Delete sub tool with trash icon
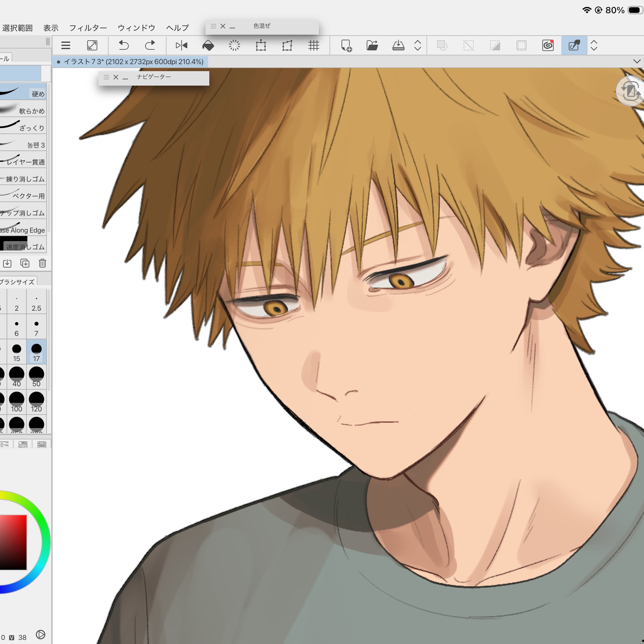Image resolution: width=644 pixels, height=644 pixels. [x=42, y=263]
